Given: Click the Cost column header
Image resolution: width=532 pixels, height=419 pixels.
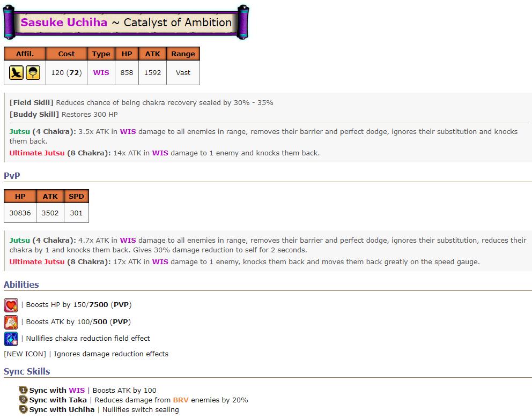Looking at the screenshot, I should click(66, 54).
